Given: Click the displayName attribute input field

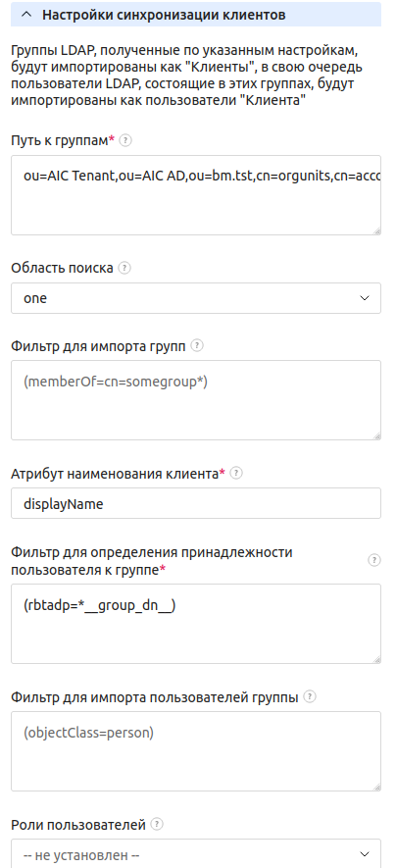Looking at the screenshot, I should (196, 503).
